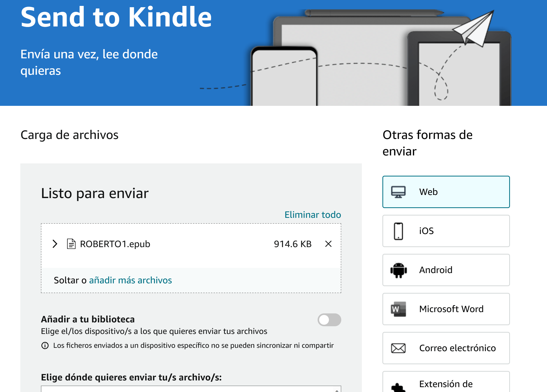Select the Web sending option

tap(446, 192)
